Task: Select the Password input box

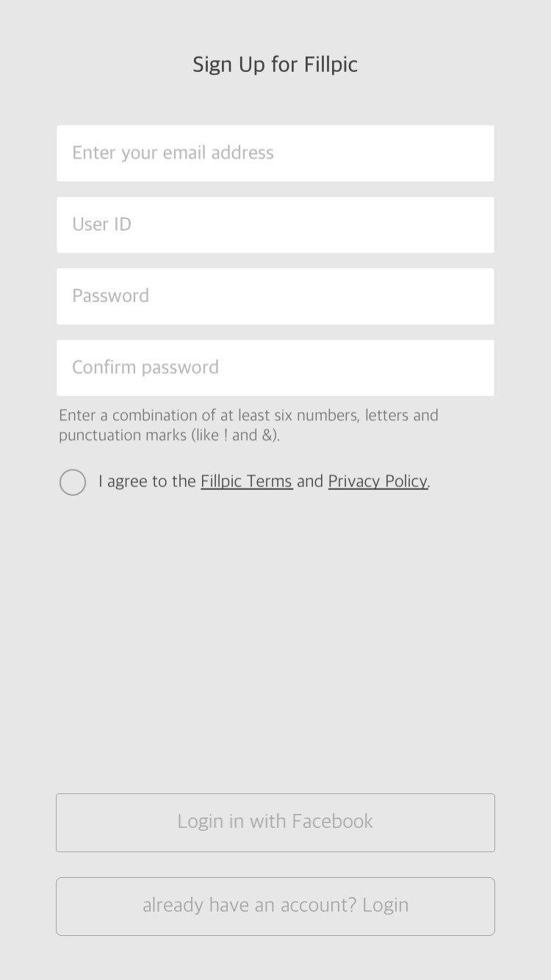Action: pos(275,296)
